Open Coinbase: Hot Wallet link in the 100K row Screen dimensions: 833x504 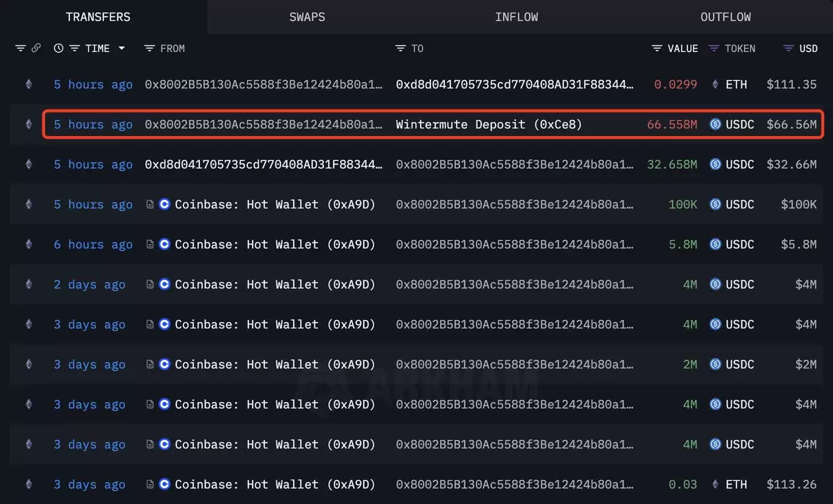(275, 205)
